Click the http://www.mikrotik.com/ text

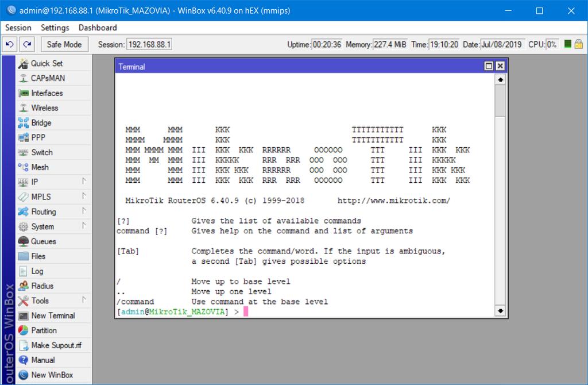pos(394,201)
